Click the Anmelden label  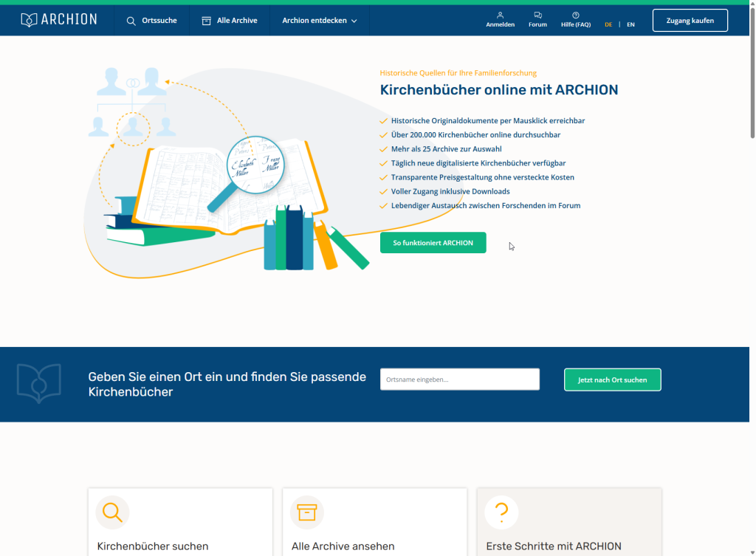point(500,24)
